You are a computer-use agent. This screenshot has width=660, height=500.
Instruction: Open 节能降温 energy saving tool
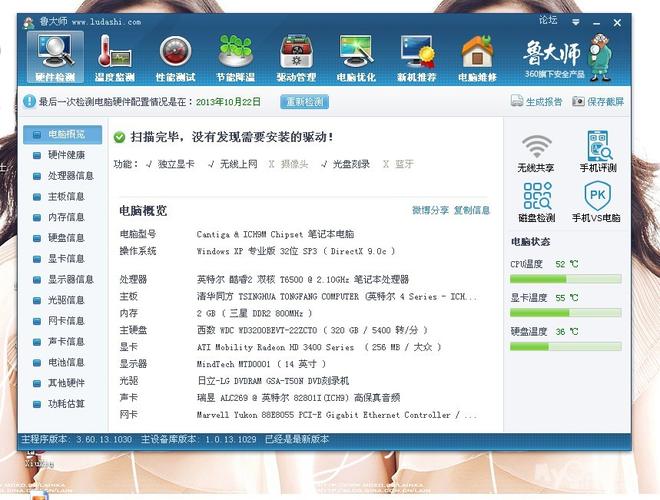236,58
